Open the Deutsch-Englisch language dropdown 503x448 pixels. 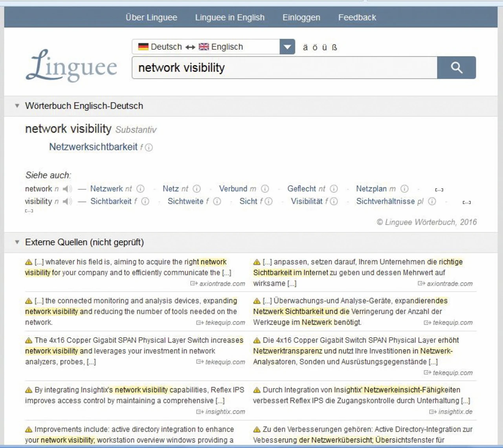click(287, 47)
